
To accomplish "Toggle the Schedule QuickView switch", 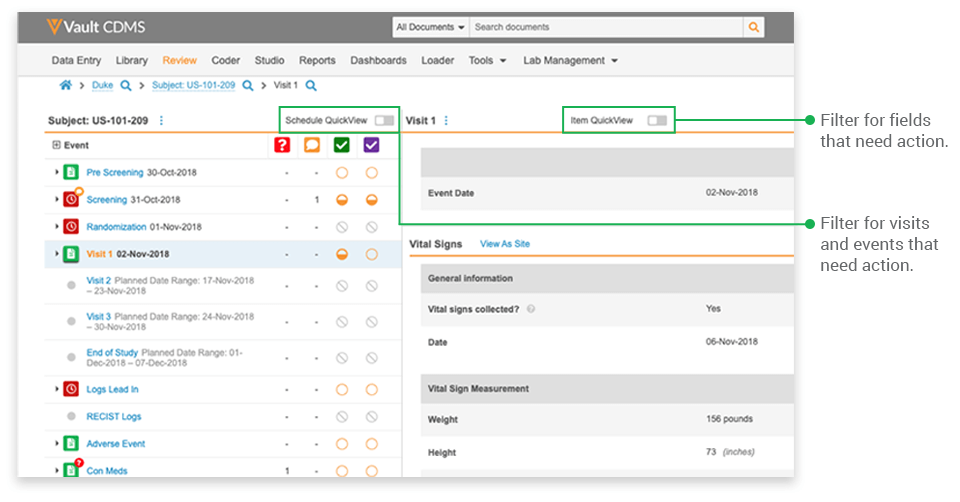I will click(x=384, y=121).
